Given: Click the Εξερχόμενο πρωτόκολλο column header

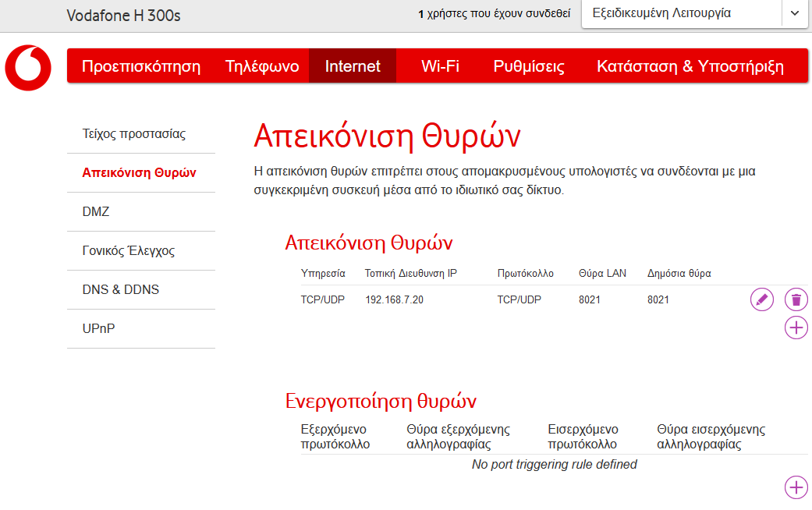Looking at the screenshot, I should pyautogui.click(x=335, y=437).
